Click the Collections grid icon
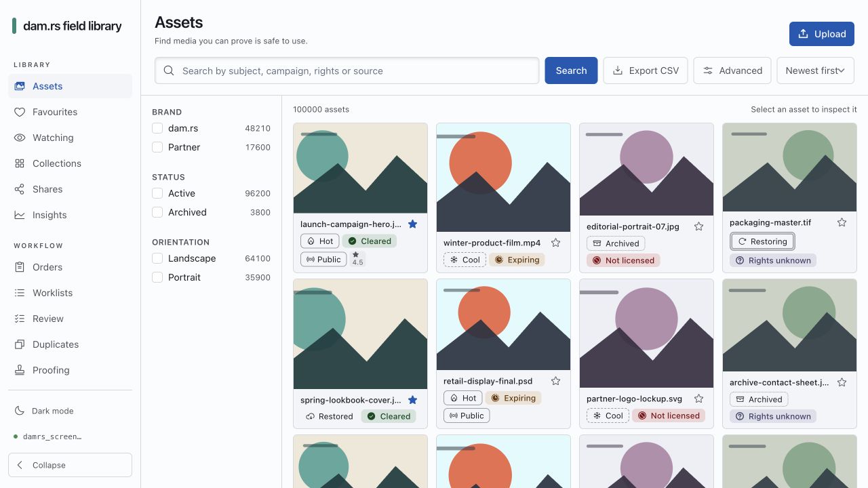The height and width of the screenshot is (488, 868). (20, 163)
